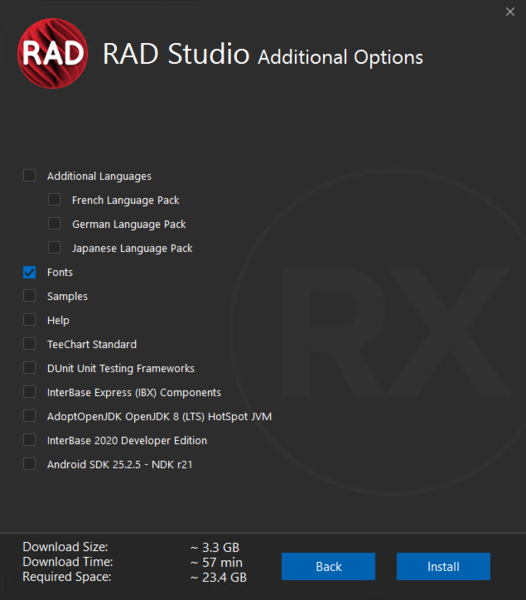The image size is (526, 600).
Task: Click the 'Download Size:' label
Action: click(x=65, y=547)
